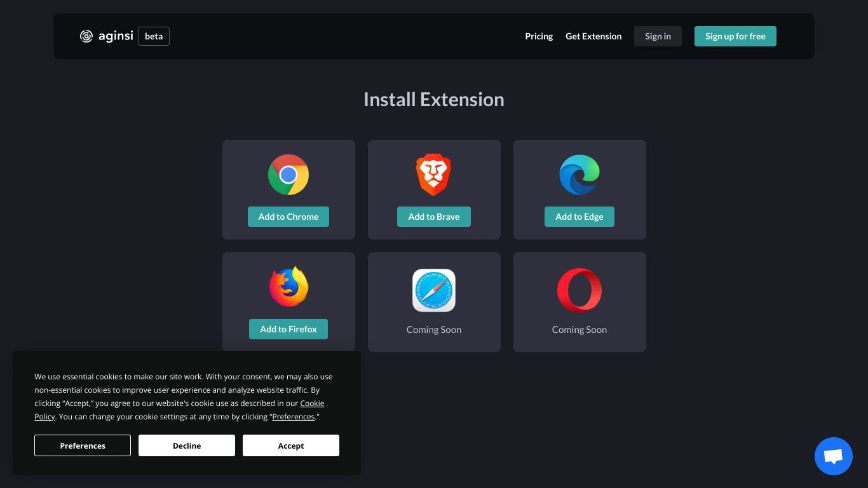Open the Pricing page
The height and width of the screenshot is (488, 868).
pyautogui.click(x=539, y=36)
